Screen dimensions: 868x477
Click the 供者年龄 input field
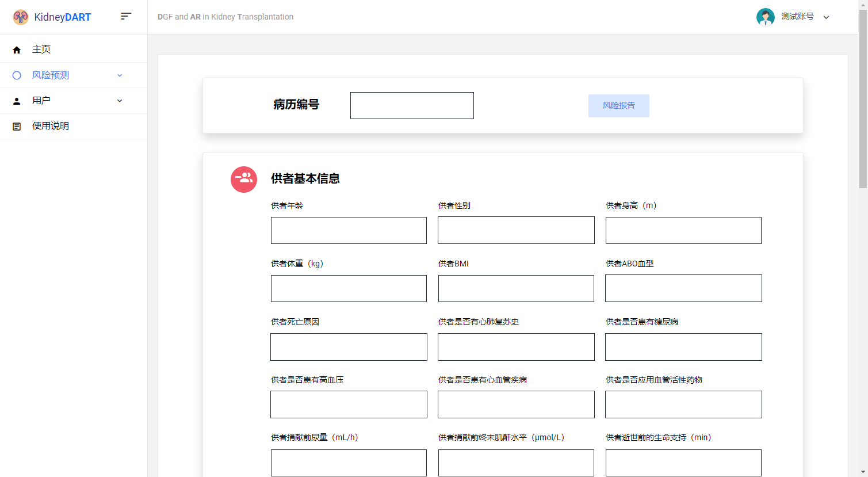pos(348,230)
